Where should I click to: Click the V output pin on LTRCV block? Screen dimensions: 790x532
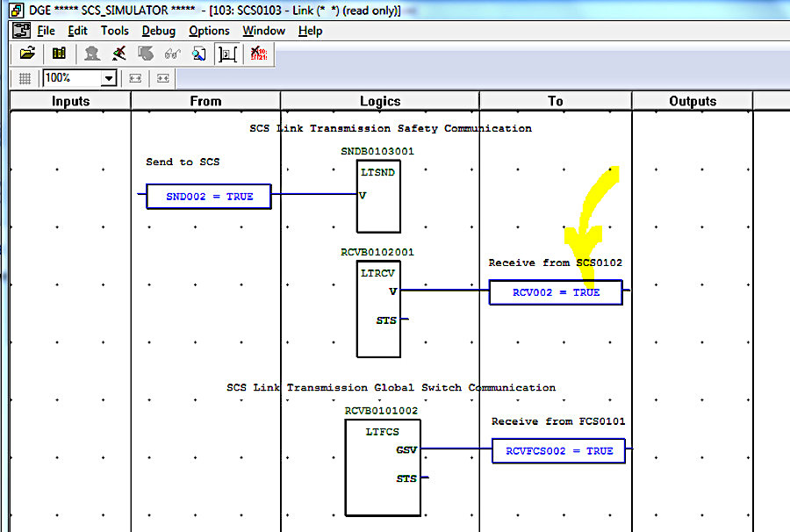[x=393, y=291]
